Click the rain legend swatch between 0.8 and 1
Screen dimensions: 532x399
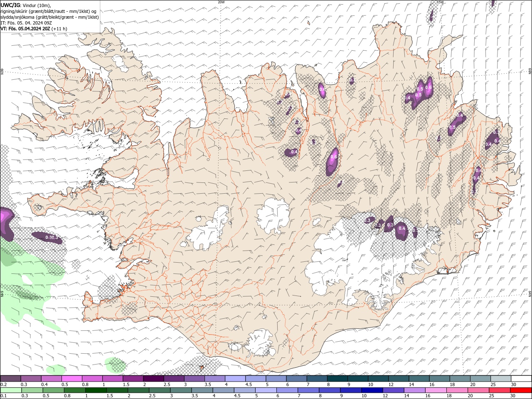(x=74, y=390)
